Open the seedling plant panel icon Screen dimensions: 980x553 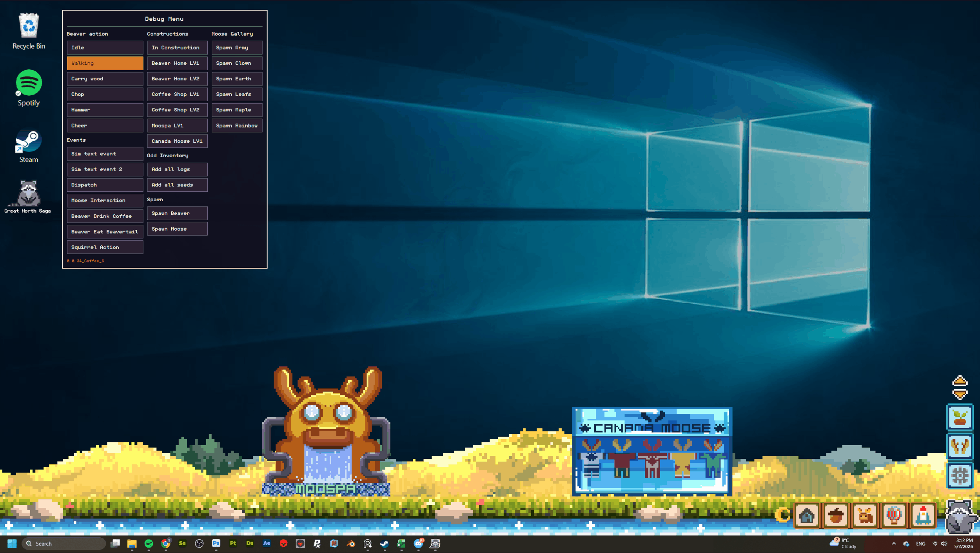960,417
